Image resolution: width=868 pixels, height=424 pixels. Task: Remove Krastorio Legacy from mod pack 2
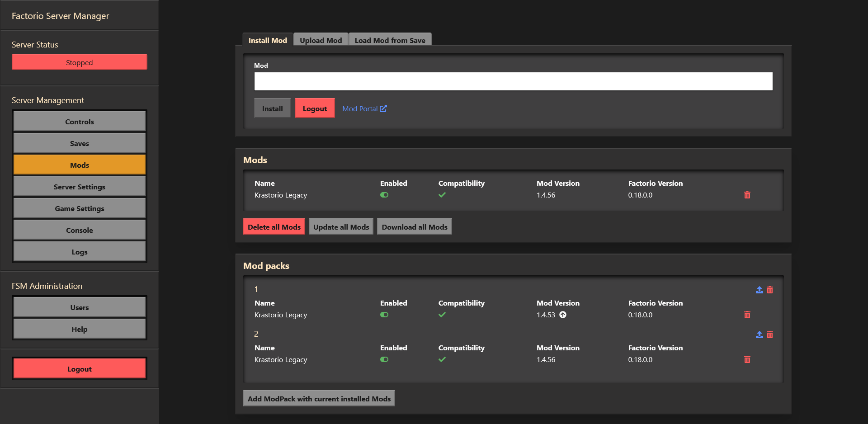click(x=747, y=359)
